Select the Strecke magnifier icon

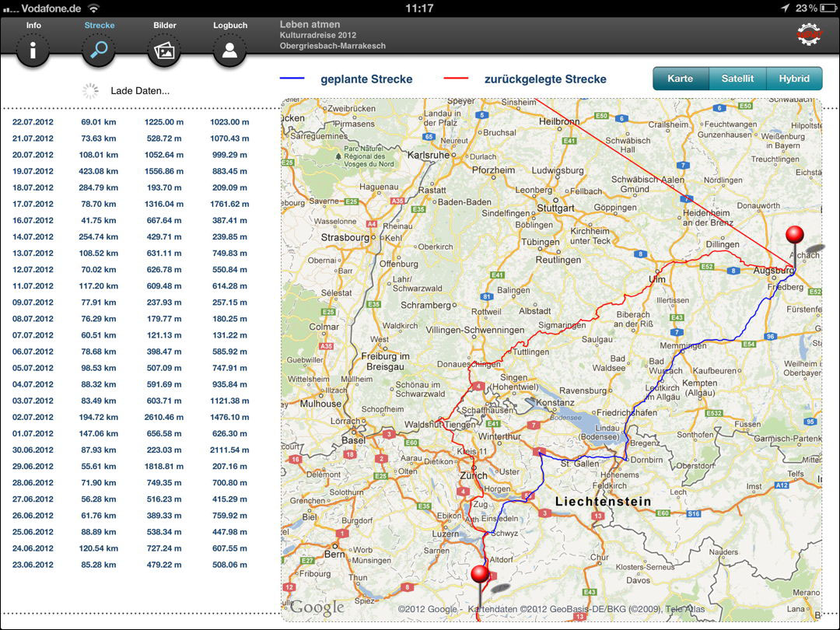coord(99,51)
